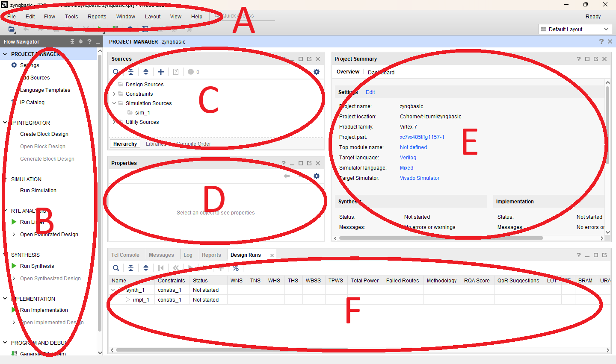This screenshot has width=616, height=364.
Task: Open Sources panel settings gear
Action: click(317, 72)
